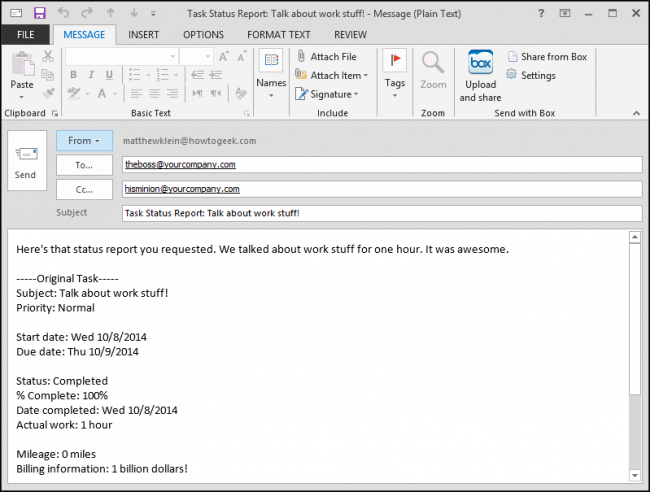The height and width of the screenshot is (492, 650).
Task: Click the Names address book icon
Action: click(271, 60)
